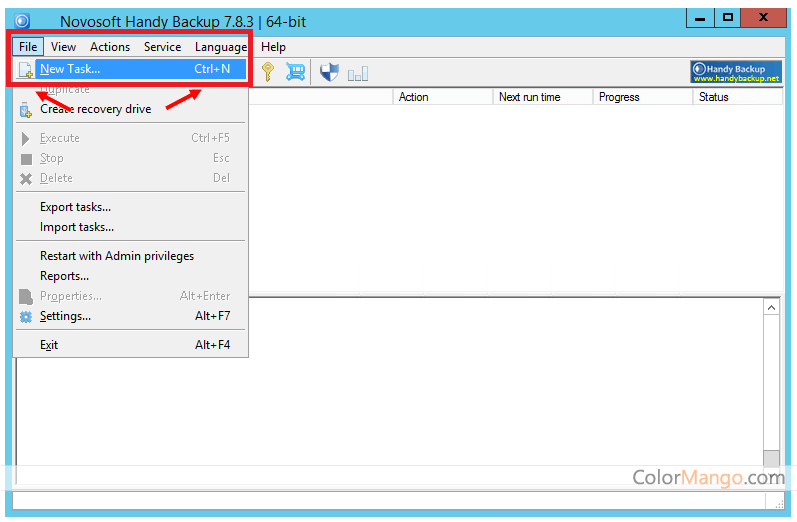Open the Actions menu
797x522 pixels.
pyautogui.click(x=110, y=47)
